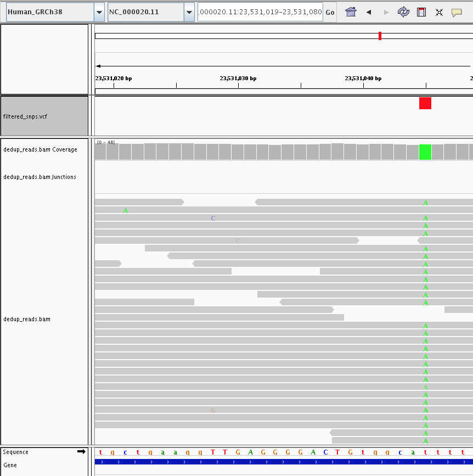Click the blue gene annotation bar

pos(274,462)
